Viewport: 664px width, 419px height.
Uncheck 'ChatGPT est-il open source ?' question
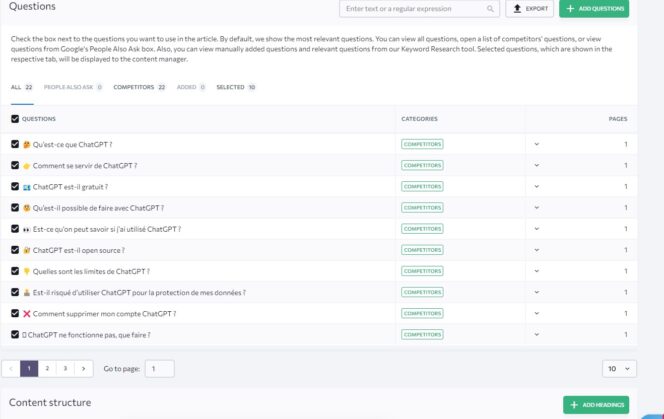tap(14, 250)
